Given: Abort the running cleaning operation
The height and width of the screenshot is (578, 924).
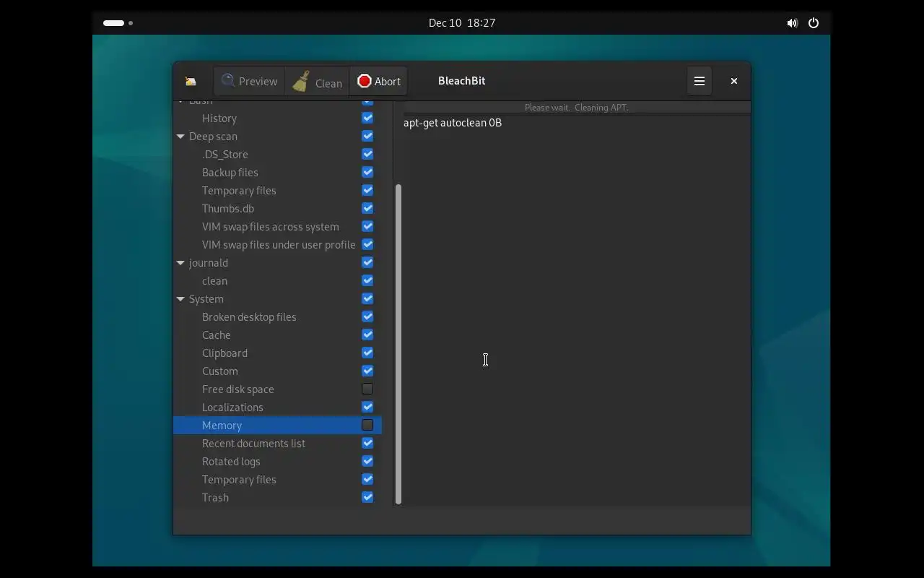Looking at the screenshot, I should 378,81.
